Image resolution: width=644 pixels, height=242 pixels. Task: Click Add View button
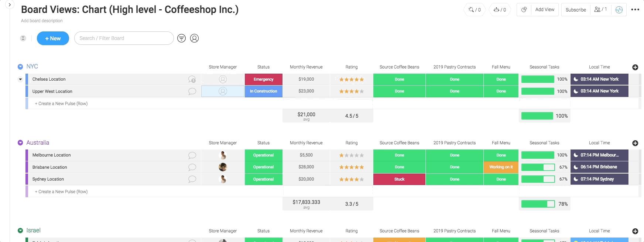point(545,10)
